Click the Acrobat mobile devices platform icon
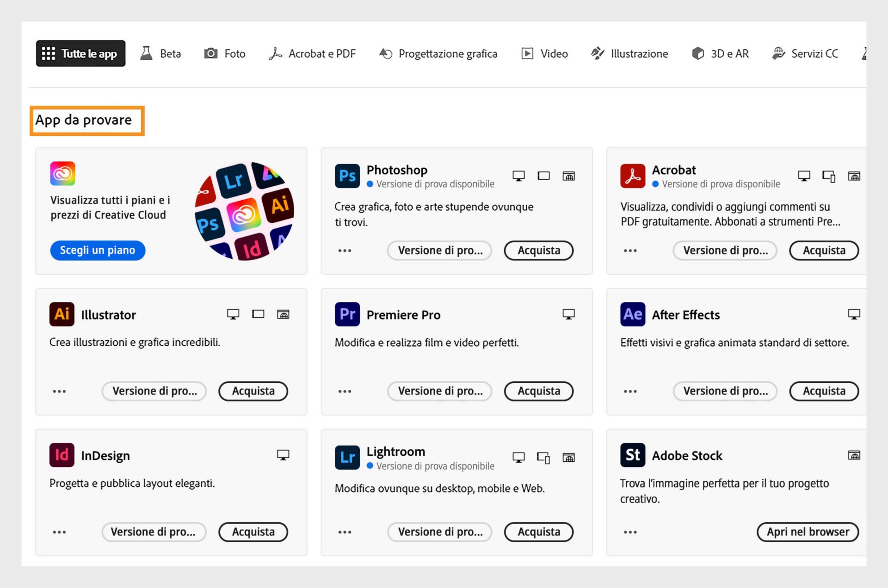The height and width of the screenshot is (588, 888). click(x=829, y=176)
